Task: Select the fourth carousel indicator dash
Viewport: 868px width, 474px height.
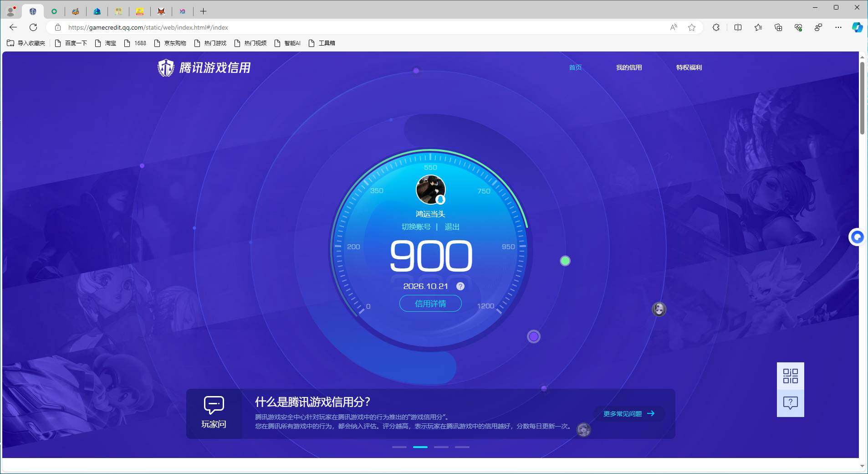Action: tap(462, 447)
